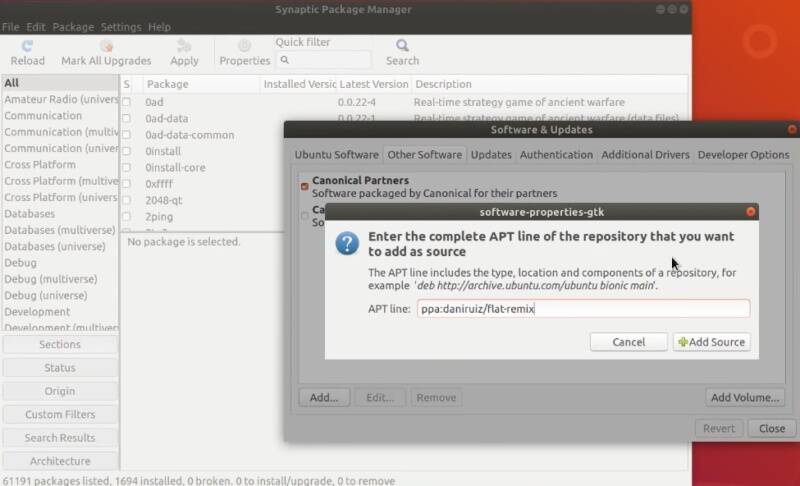Close the Software & Updates window
Screen dimensions: 800x486
[792, 130]
